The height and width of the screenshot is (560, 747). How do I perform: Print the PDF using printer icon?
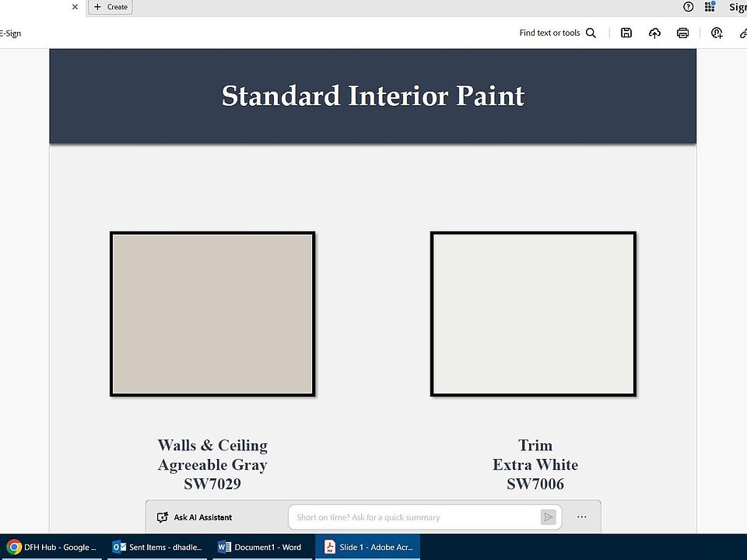pos(682,33)
